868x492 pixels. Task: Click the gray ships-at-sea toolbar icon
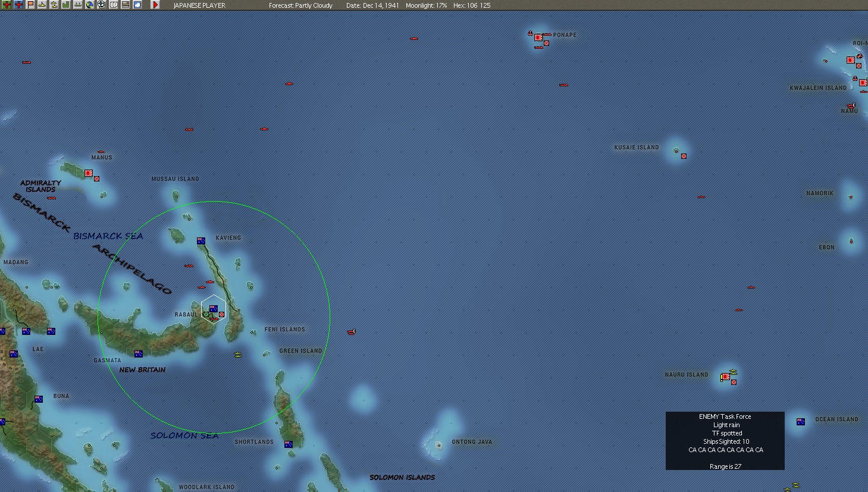coord(77,5)
